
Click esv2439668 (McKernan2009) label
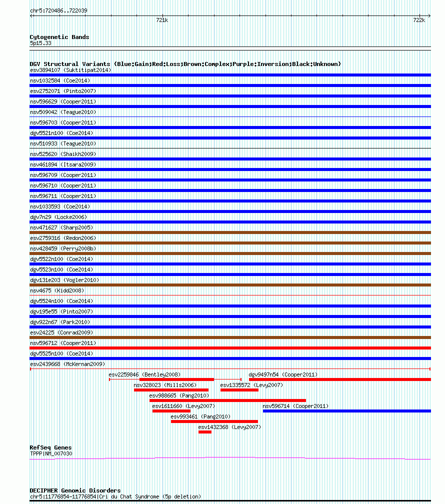click(67, 364)
